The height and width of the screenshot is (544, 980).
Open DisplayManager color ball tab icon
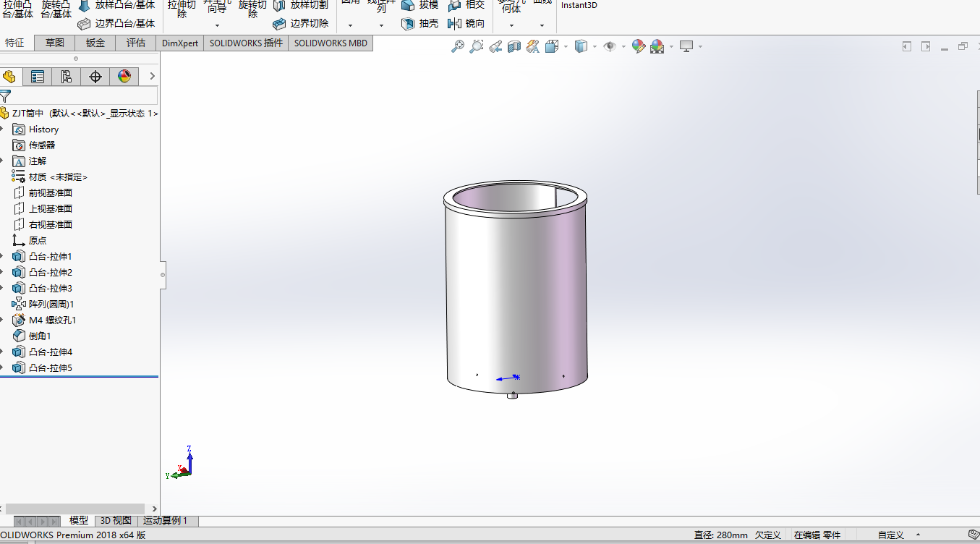(x=124, y=77)
